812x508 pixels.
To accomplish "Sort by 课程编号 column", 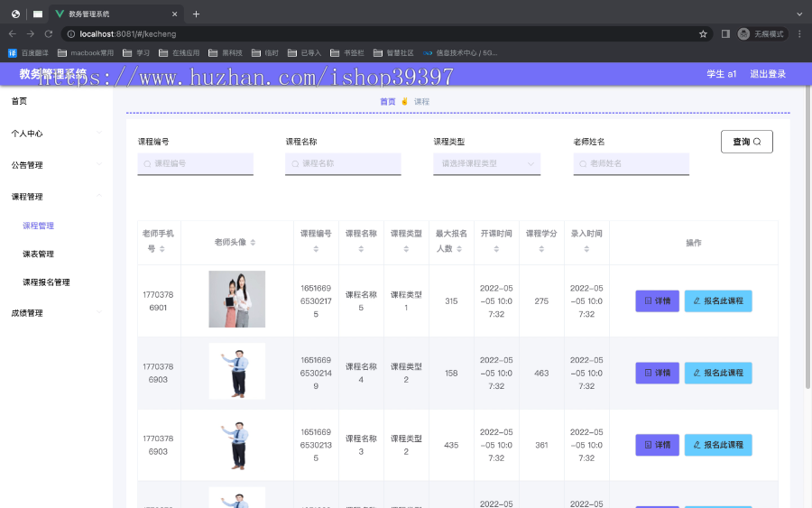I will point(316,249).
